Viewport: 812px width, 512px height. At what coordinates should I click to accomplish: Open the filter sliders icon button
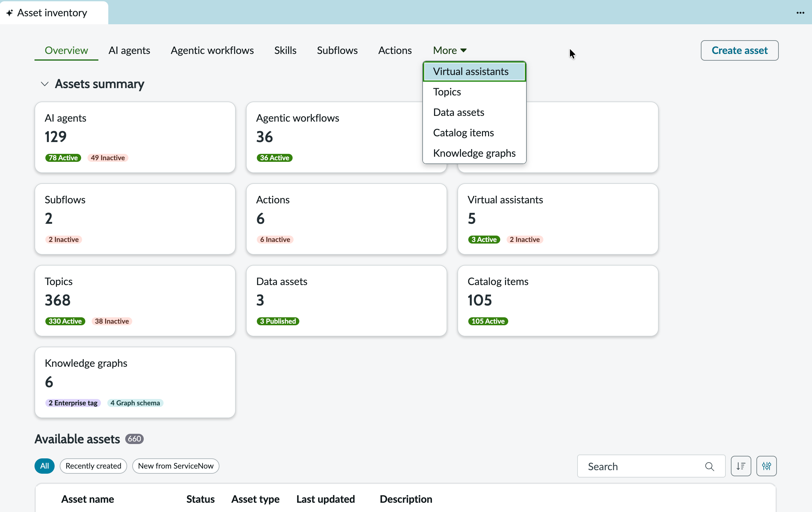pos(766,466)
